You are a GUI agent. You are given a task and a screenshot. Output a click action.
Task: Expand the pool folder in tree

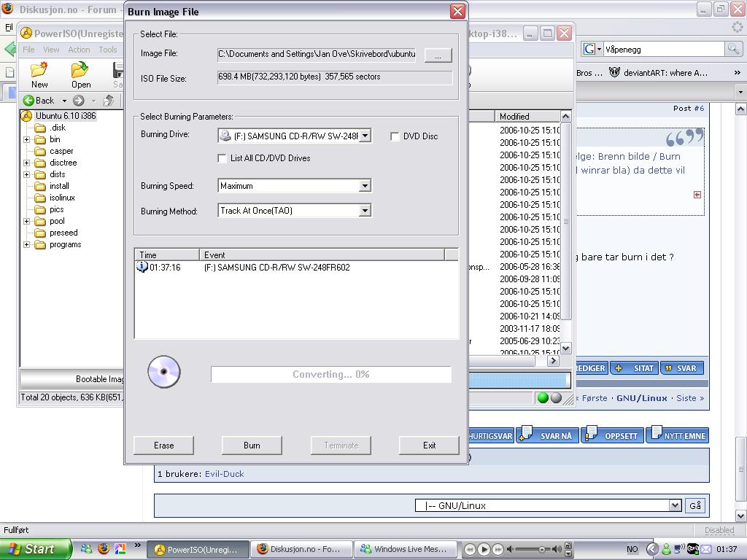(x=27, y=221)
